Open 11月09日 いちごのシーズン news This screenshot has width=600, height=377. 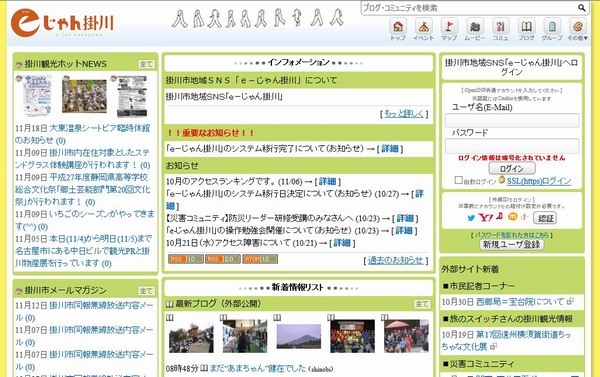coord(85,220)
